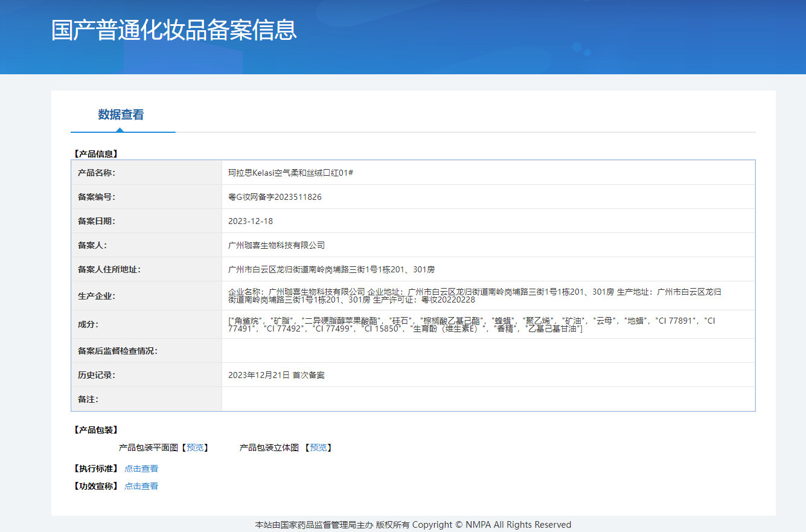Screen dimensions: 806x532
Task: Open the 数据查看 tab
Action: click(x=121, y=115)
